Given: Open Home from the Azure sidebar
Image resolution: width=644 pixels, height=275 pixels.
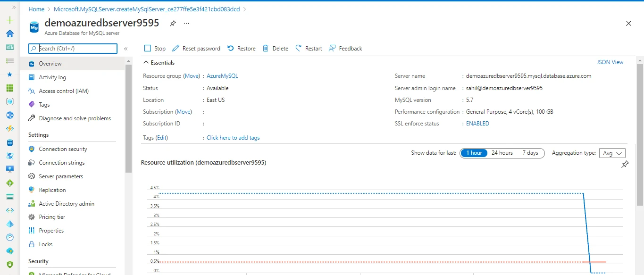Looking at the screenshot, I should pyautogui.click(x=9, y=33).
